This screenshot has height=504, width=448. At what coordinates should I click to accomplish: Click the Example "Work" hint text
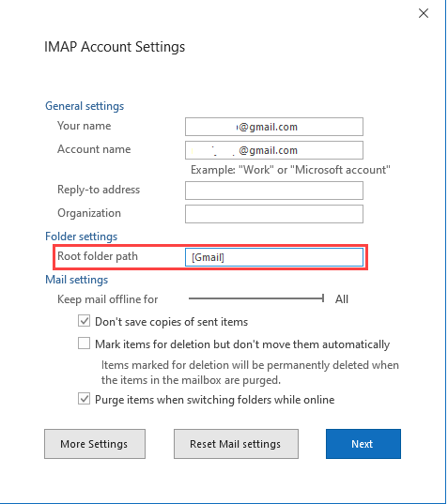[x=290, y=170]
